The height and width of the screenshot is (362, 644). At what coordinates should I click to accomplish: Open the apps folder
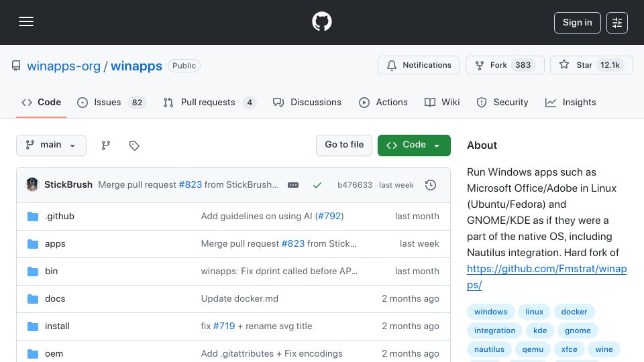(x=55, y=244)
